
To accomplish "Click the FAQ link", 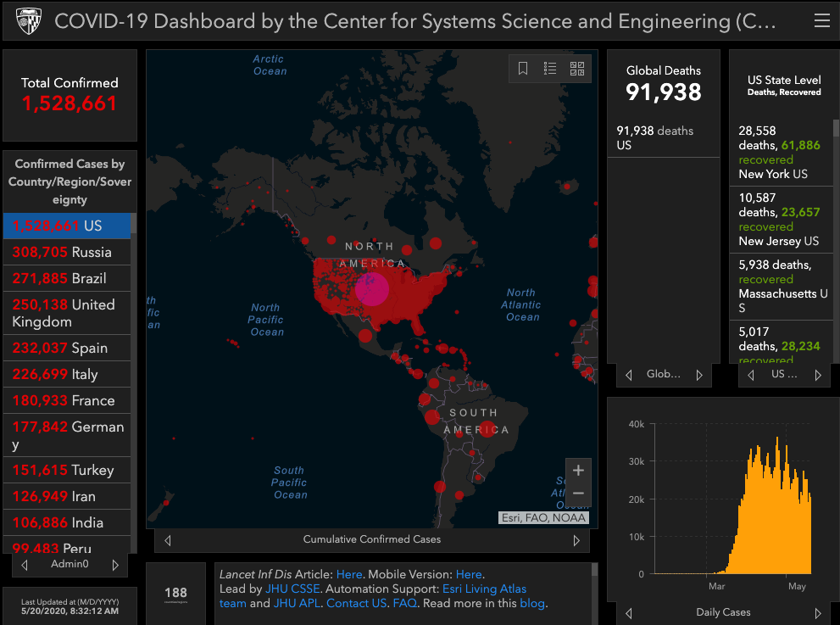I will (x=404, y=604).
